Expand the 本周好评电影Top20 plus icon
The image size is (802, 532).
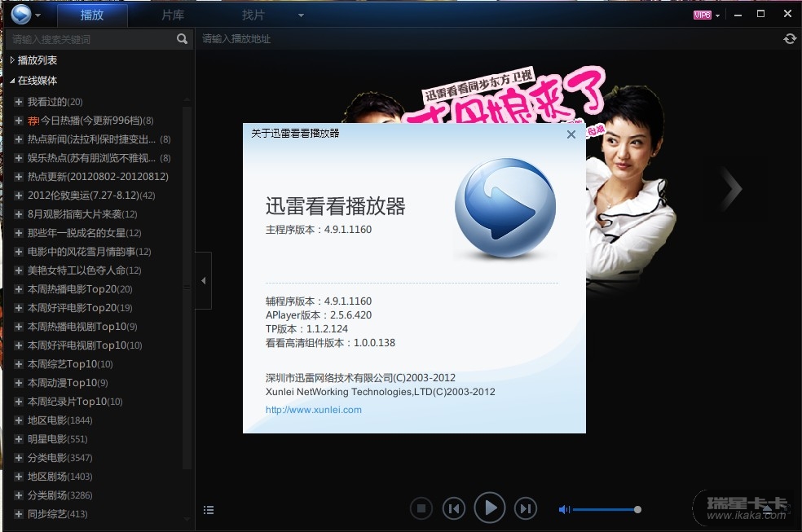[19, 308]
